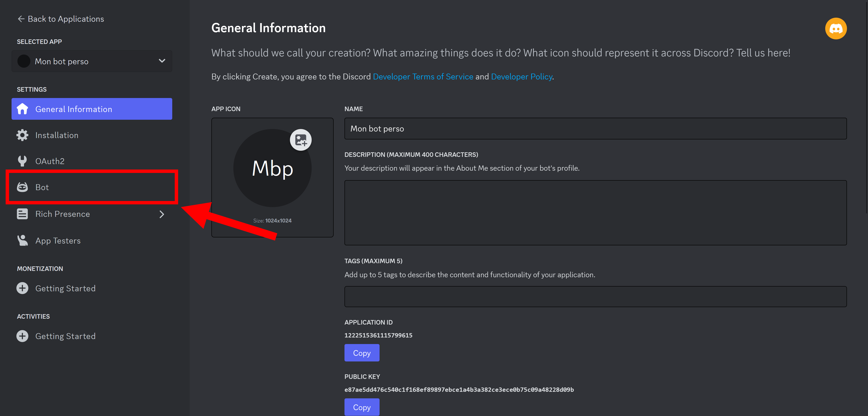Go to the Installation settings page

tap(92, 135)
